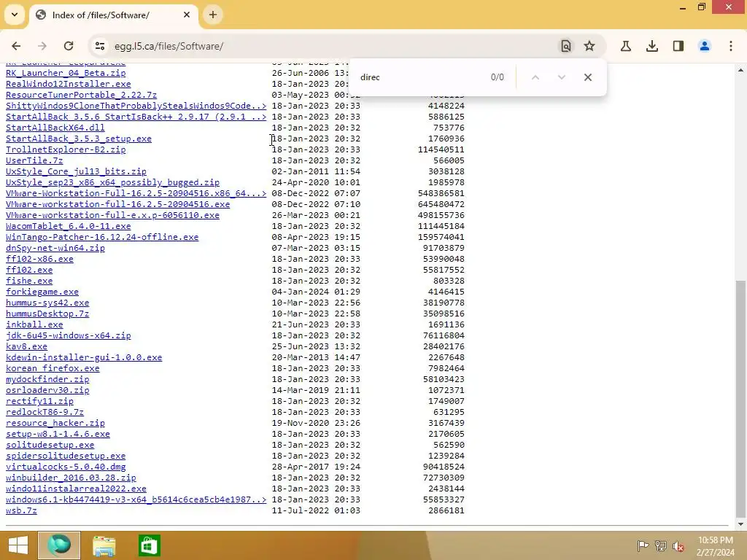
Task: Download RealWindo12Installer.exe
Action: (x=68, y=84)
